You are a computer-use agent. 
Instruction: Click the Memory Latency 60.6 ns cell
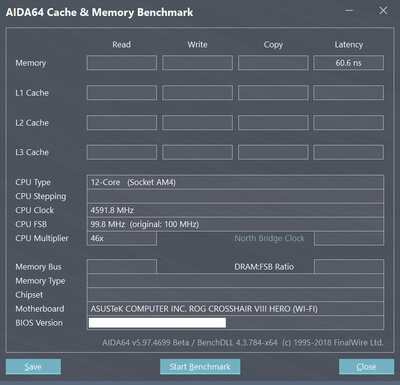(348, 63)
